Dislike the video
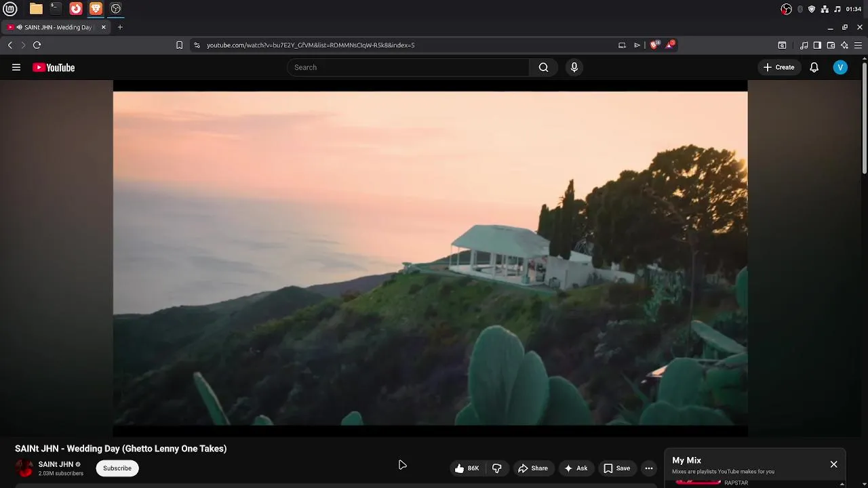The height and width of the screenshot is (488, 868). click(497, 468)
